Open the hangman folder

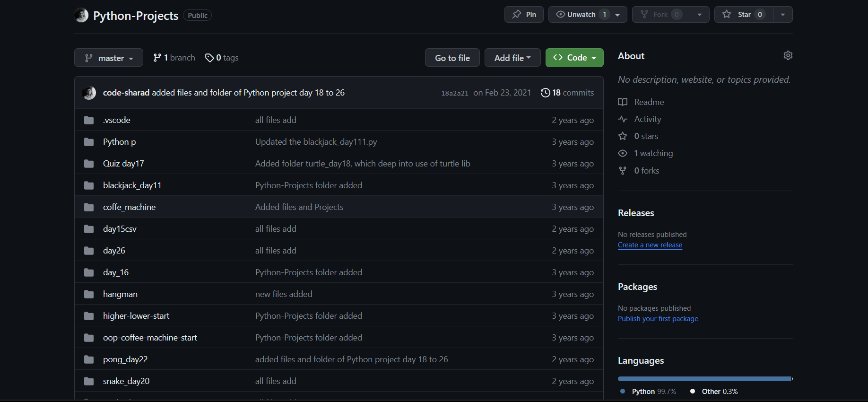click(121, 294)
